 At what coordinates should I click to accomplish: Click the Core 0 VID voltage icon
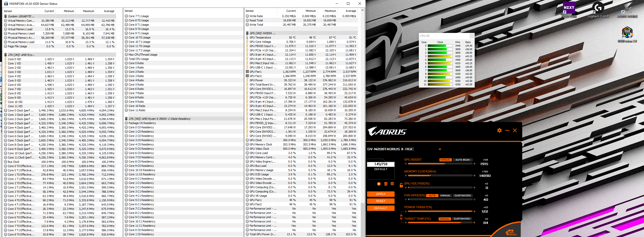[x=6, y=59]
